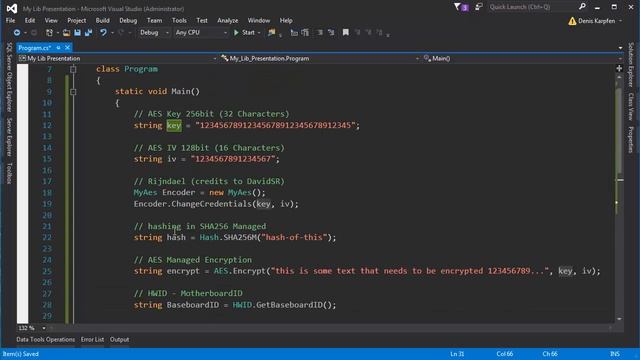The width and height of the screenshot is (640, 360).
Task: Open the View menu
Action: pyautogui.click(x=51, y=20)
